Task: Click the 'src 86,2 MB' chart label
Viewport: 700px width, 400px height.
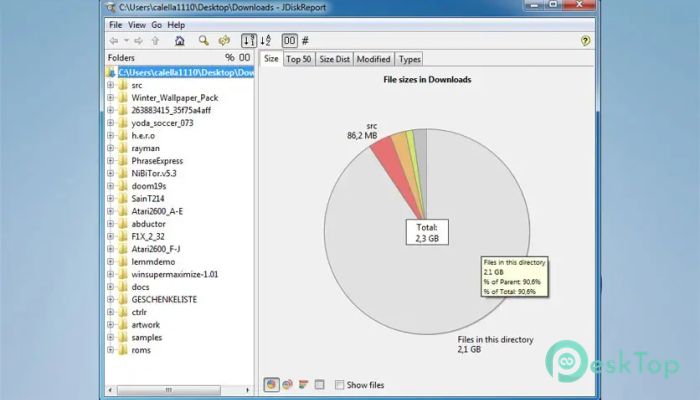Action: (362, 131)
